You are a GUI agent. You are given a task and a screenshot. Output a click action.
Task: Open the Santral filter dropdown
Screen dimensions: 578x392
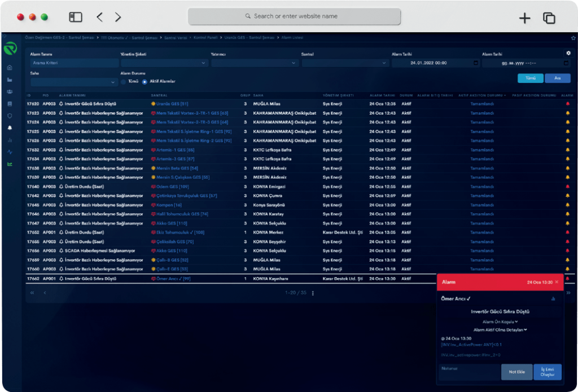(345, 63)
